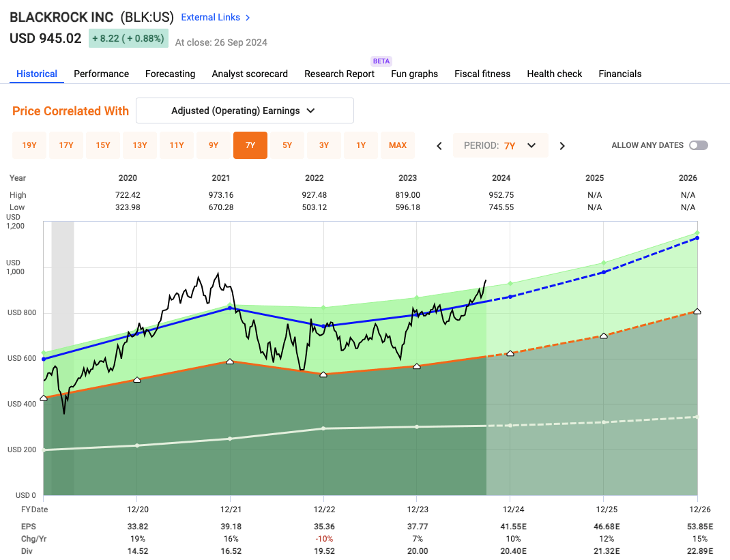Click the previous period left arrow
The width and height of the screenshot is (730, 560).
(x=439, y=145)
